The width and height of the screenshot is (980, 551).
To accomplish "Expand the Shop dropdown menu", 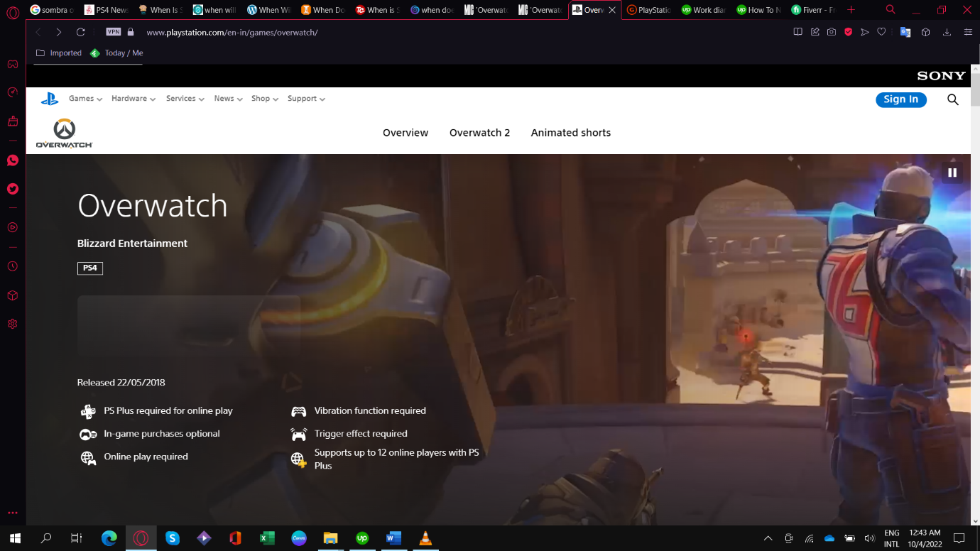I will [265, 99].
